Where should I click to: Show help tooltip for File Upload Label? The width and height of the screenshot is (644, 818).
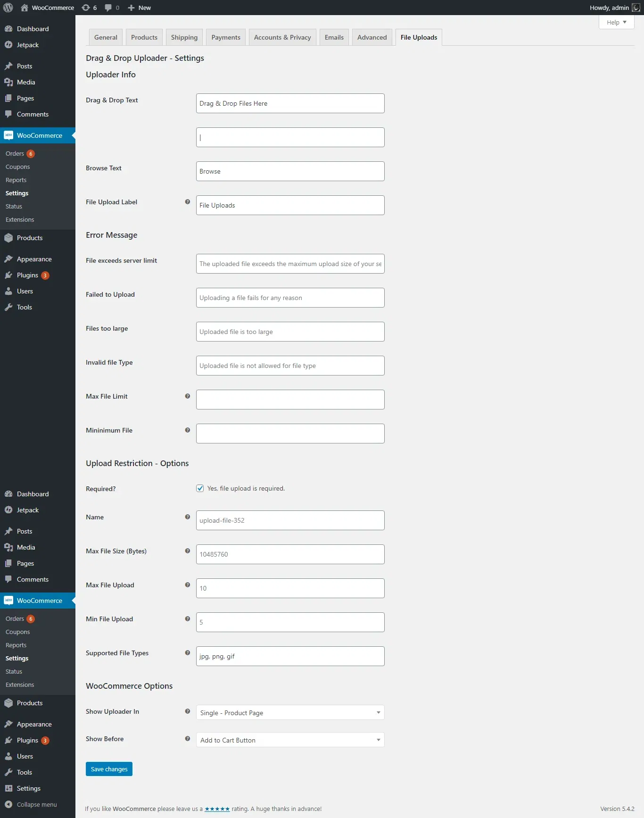188,202
